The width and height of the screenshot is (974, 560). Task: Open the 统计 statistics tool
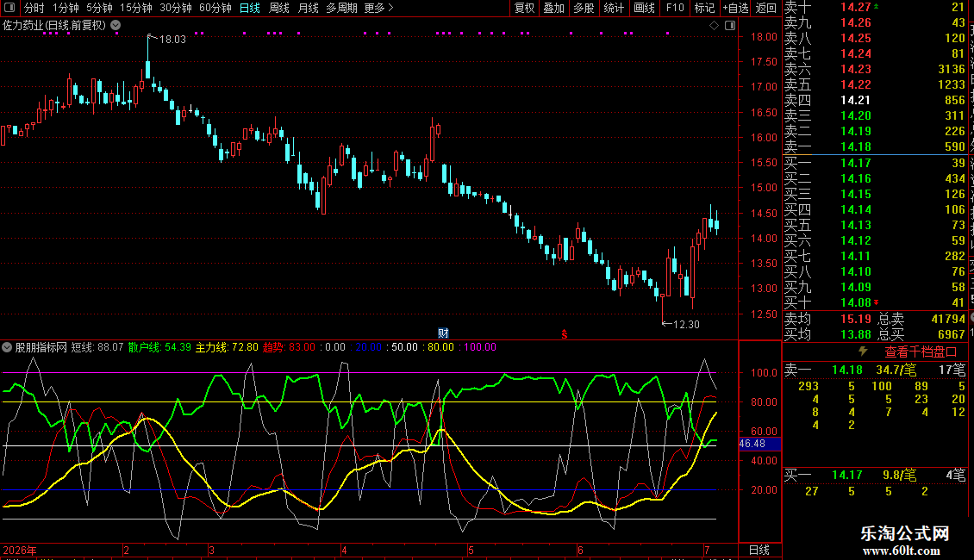tap(614, 8)
